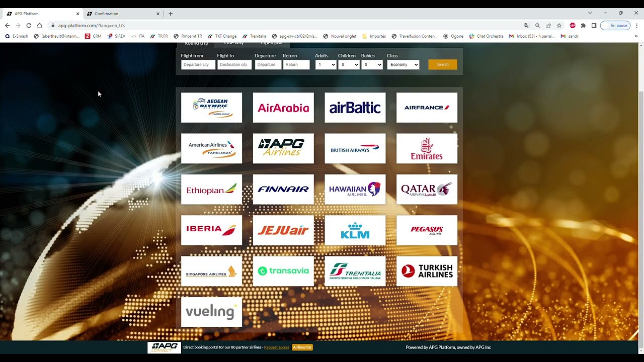Select the Emirates airline tile
The width and height of the screenshot is (644, 362).
(427, 148)
